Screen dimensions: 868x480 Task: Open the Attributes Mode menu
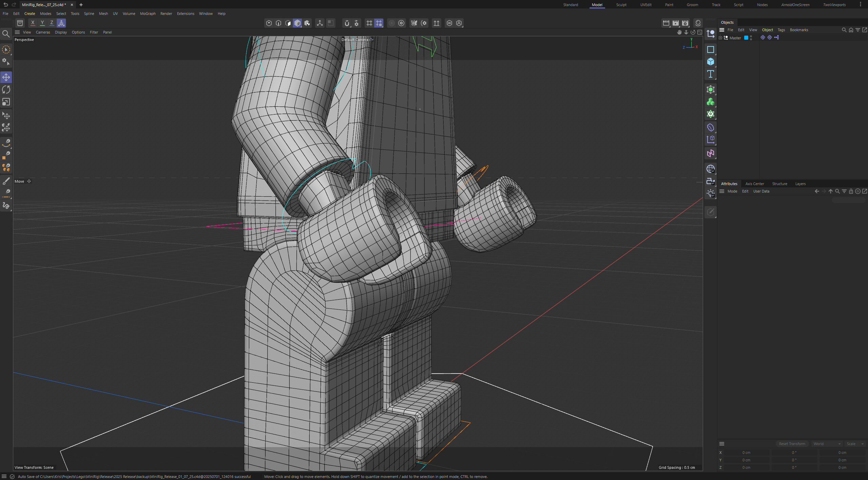point(732,191)
